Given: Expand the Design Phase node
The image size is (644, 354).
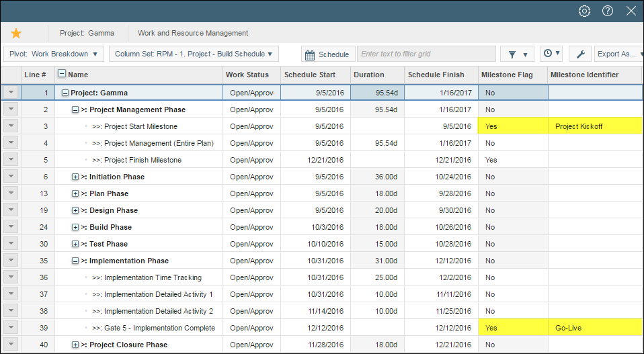Looking at the screenshot, I should point(75,210).
